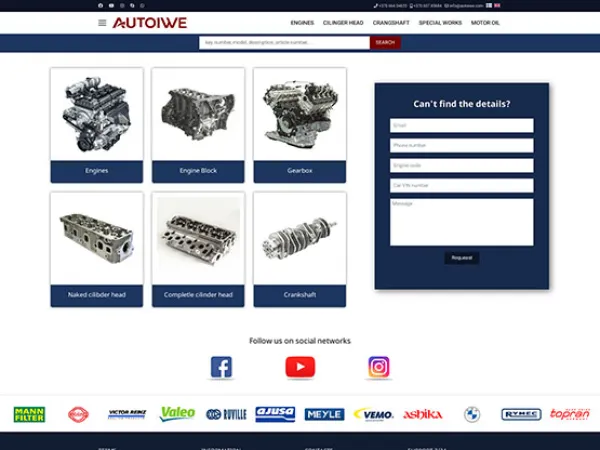Image resolution: width=600 pixels, height=450 pixels.
Task: Click the Topran brand logo
Action: click(x=570, y=414)
